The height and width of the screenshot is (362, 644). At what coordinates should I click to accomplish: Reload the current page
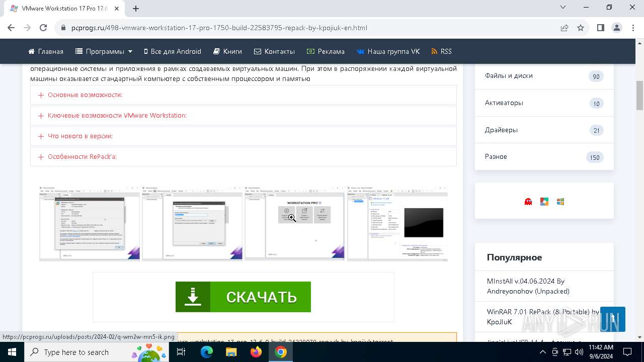(x=43, y=28)
